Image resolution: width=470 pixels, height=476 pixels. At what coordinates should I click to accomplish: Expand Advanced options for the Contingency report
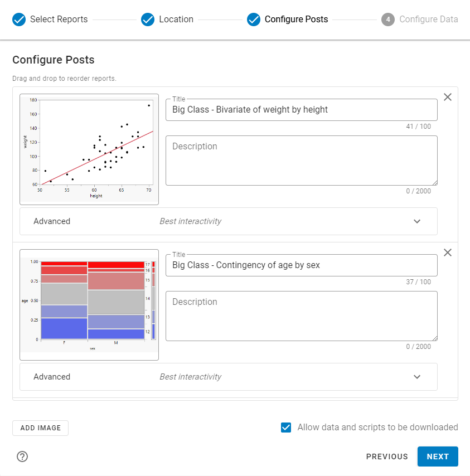[417, 377]
